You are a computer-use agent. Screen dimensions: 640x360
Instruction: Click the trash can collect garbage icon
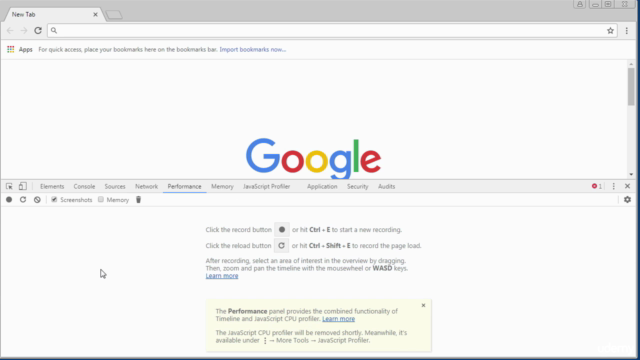138,200
